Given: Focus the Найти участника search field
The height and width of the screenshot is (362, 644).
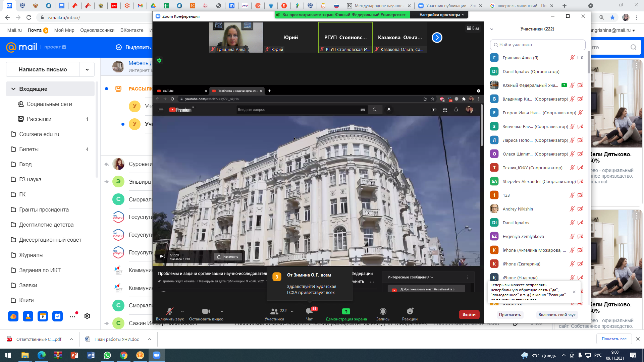Looking at the screenshot, I should (538, 45).
